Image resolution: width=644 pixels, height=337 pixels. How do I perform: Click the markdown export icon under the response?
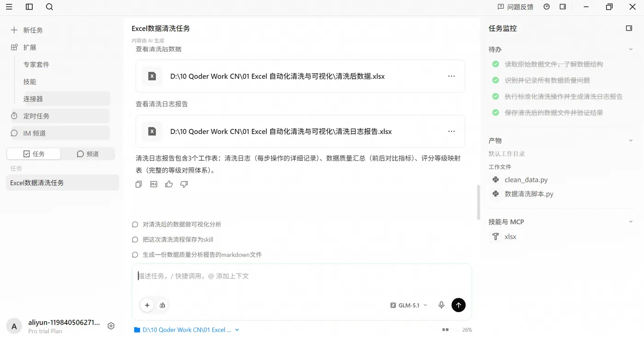[154, 184]
